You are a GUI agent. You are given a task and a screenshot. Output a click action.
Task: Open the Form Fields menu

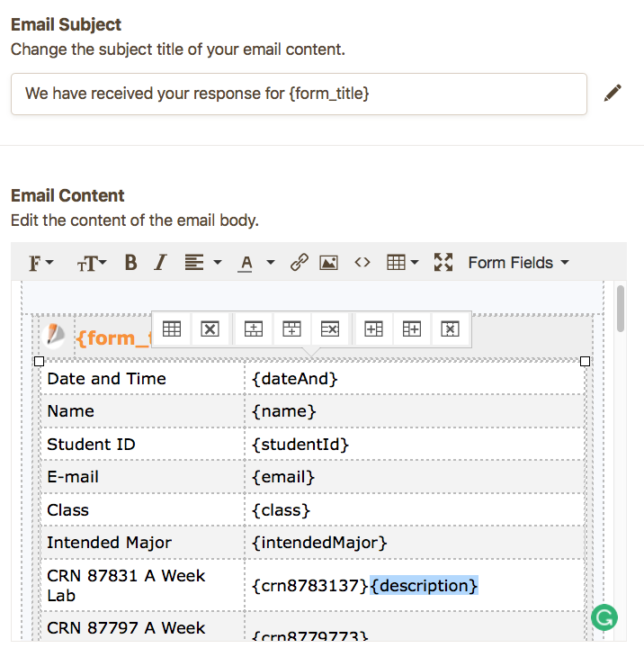[x=518, y=263]
